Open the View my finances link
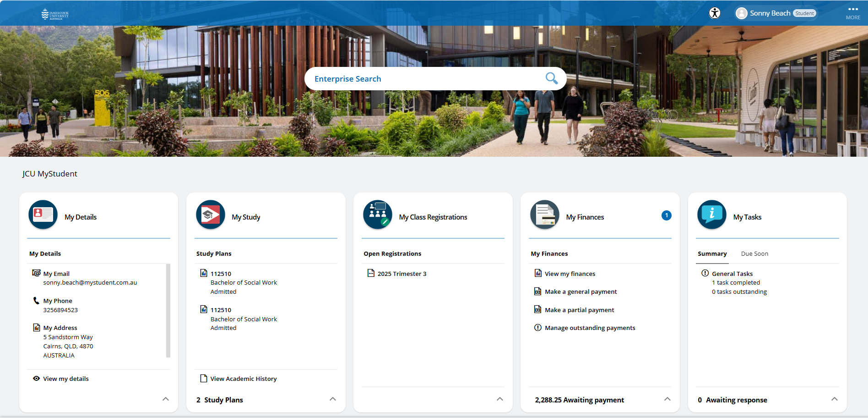868x418 pixels. coord(570,274)
